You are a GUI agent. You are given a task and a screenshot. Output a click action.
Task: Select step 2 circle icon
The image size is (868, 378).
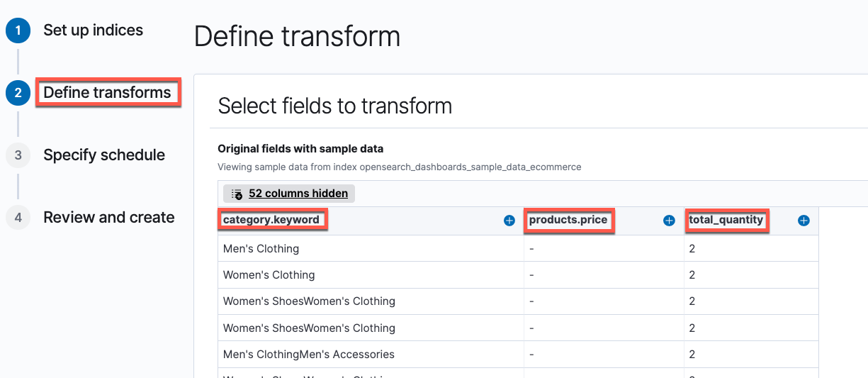18,93
